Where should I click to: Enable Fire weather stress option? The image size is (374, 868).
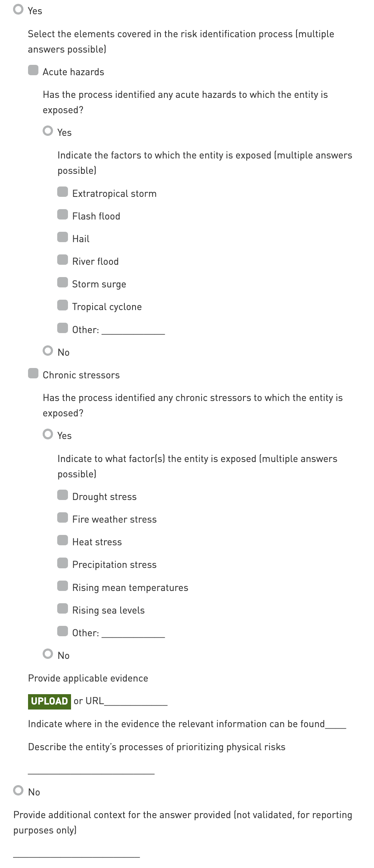[x=63, y=518]
